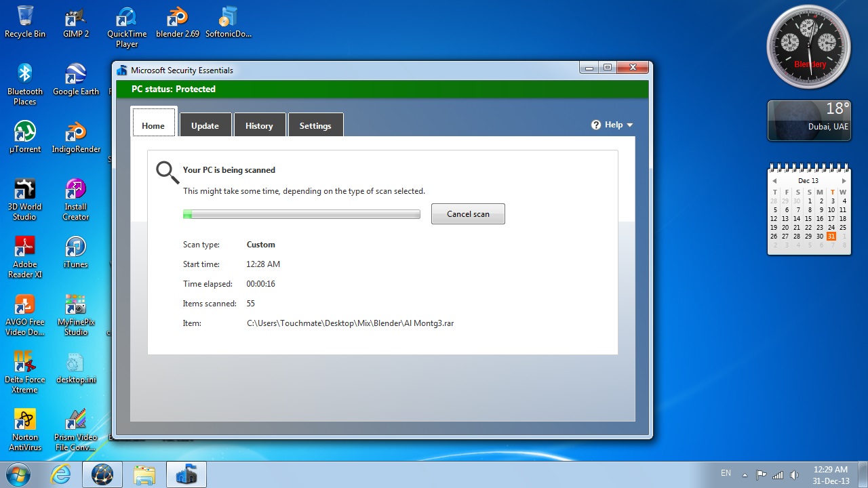Go to next month in calendar gadget
This screenshot has height=488, width=868.
tap(844, 181)
